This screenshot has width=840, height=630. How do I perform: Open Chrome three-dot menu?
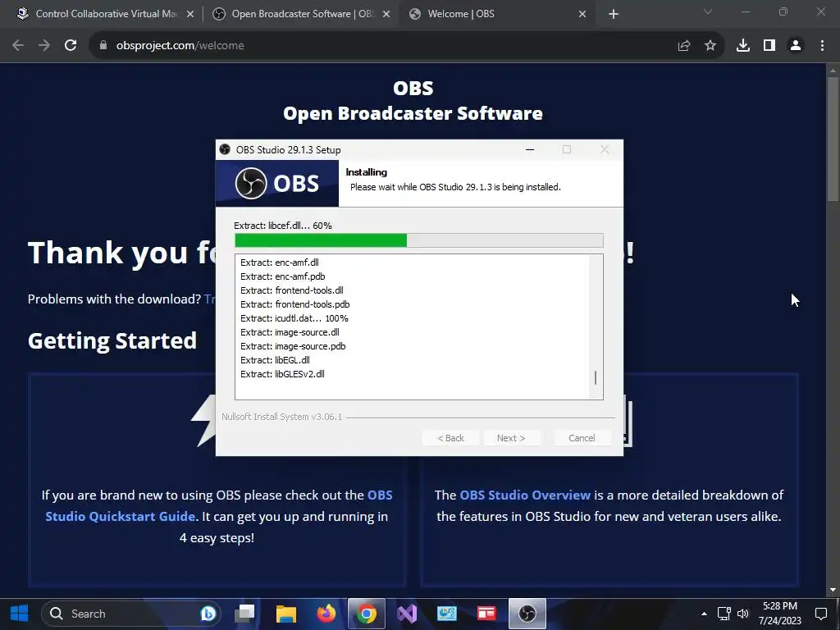(822, 46)
